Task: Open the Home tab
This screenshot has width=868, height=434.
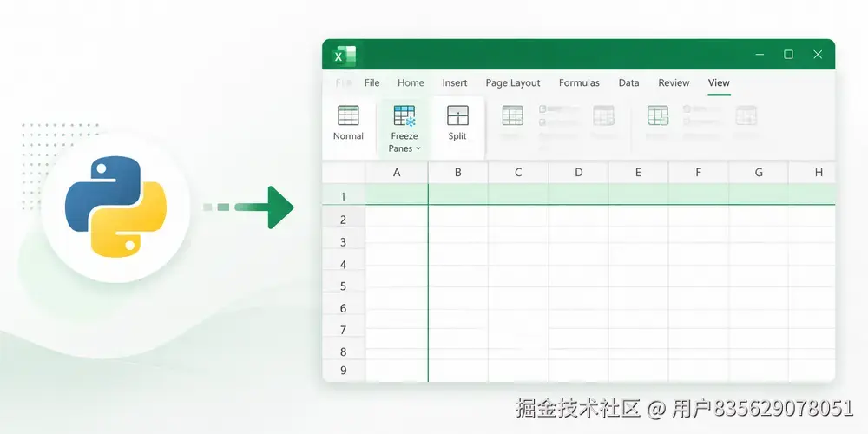Action: coord(411,83)
